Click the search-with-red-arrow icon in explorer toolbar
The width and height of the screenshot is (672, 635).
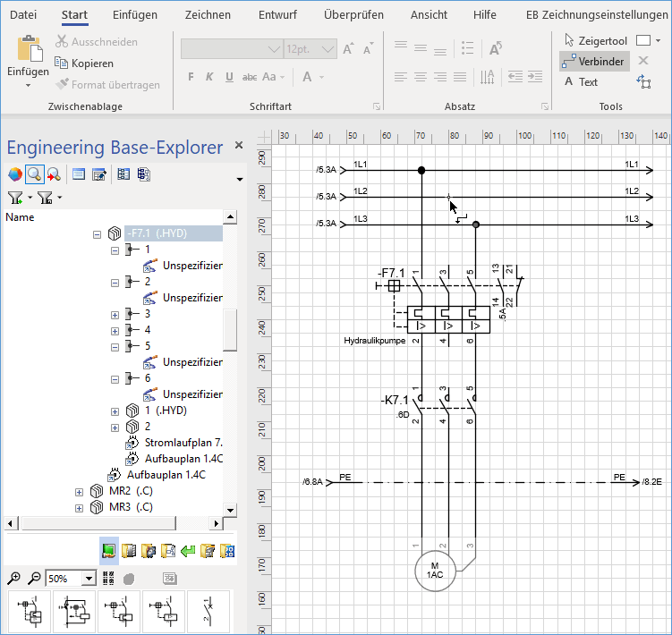pyautogui.click(x=54, y=174)
